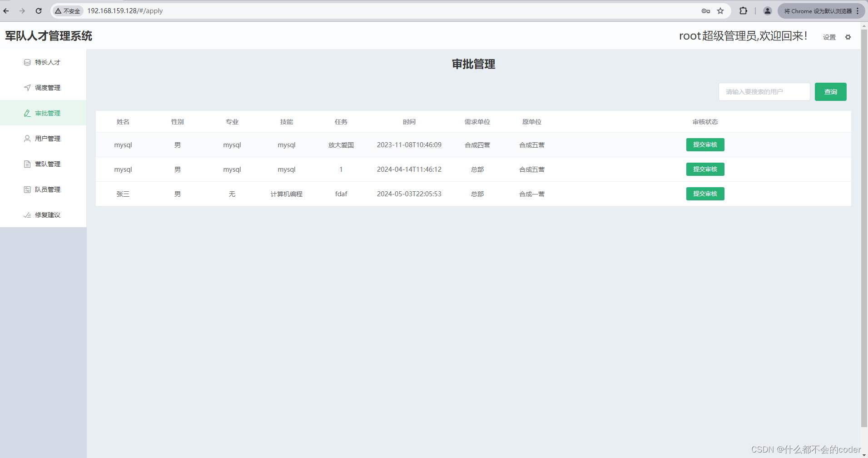
Task: Click 提交审核 for the 放大爱国 task row
Action: click(705, 145)
